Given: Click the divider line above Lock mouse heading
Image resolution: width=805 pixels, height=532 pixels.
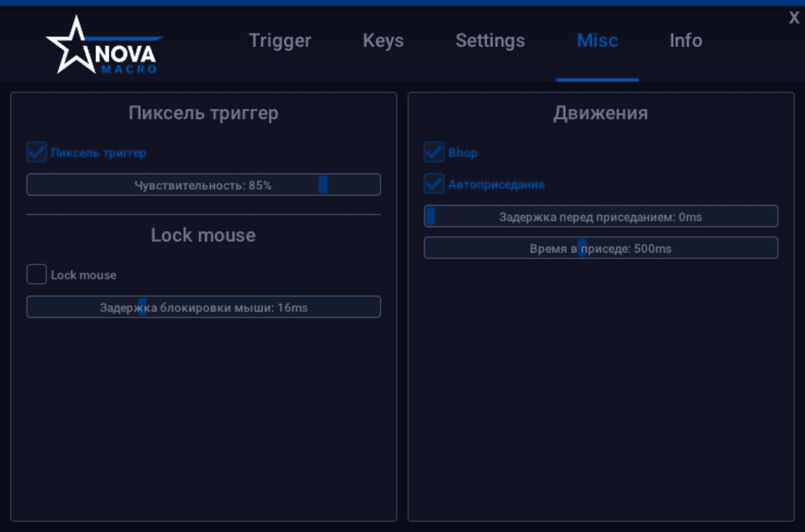Looking at the screenshot, I should (203, 214).
